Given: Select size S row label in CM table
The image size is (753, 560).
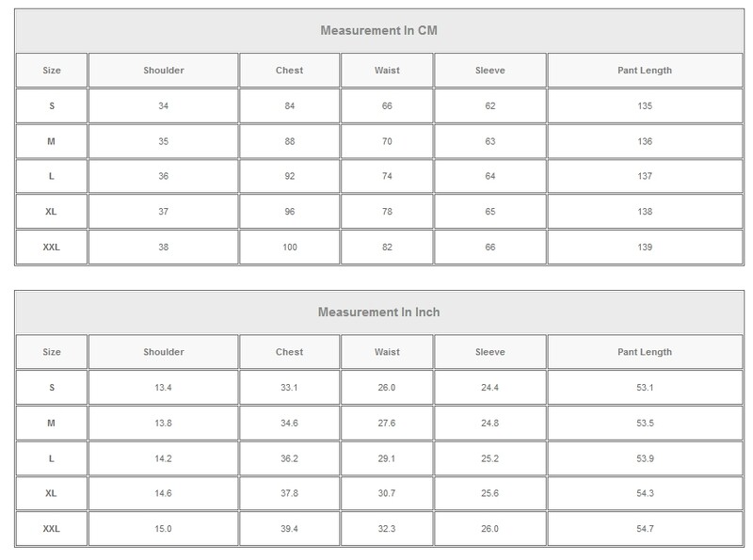Looking at the screenshot, I should coord(52,106).
